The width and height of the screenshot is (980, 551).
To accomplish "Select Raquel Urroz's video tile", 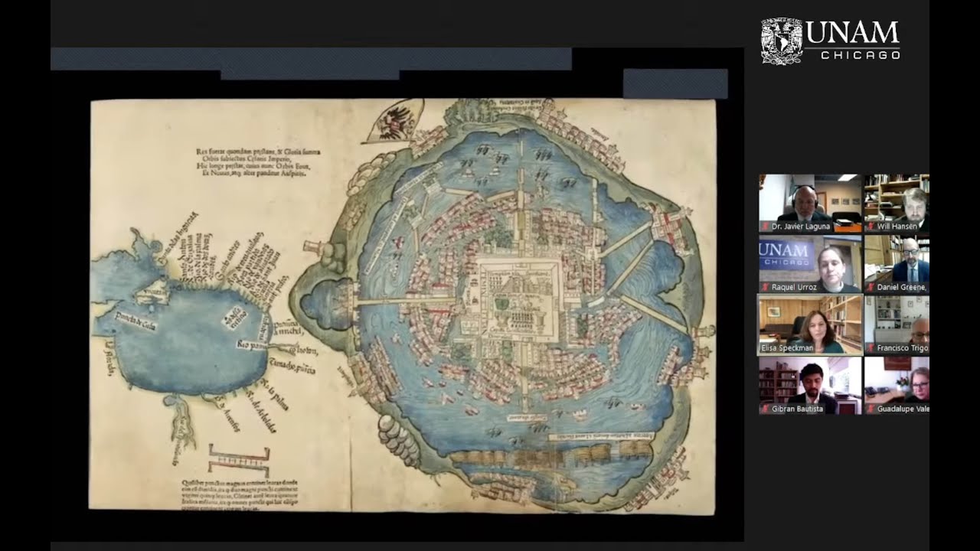I will point(810,264).
